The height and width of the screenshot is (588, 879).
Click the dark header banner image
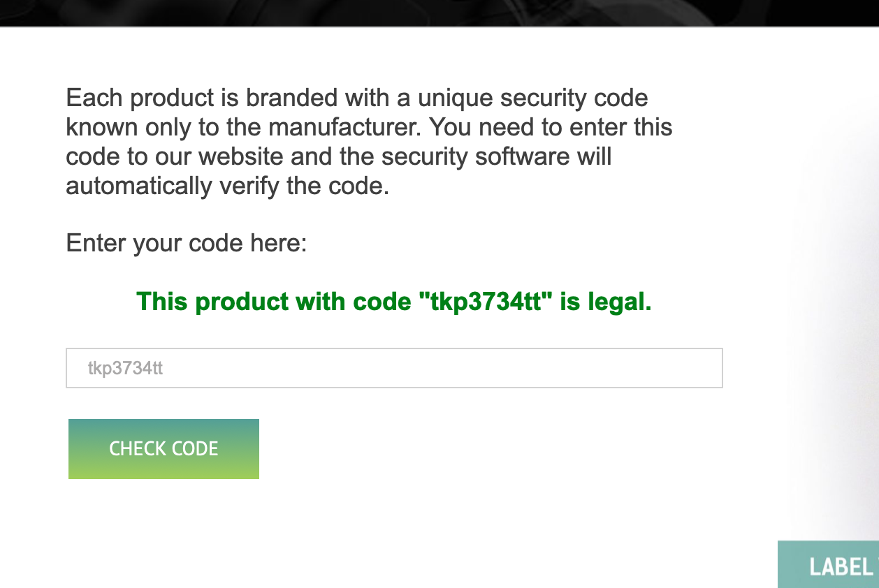[439, 13]
